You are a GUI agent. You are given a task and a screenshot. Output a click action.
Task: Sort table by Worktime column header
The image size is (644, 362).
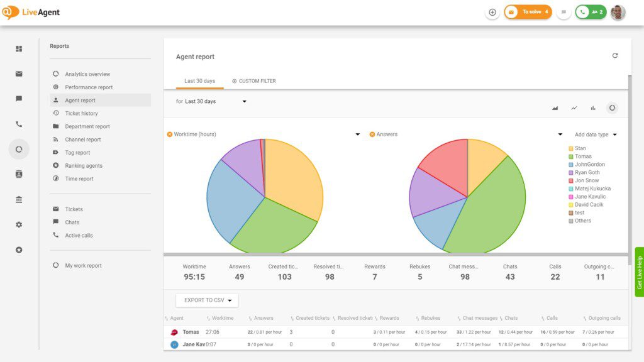pos(223,318)
